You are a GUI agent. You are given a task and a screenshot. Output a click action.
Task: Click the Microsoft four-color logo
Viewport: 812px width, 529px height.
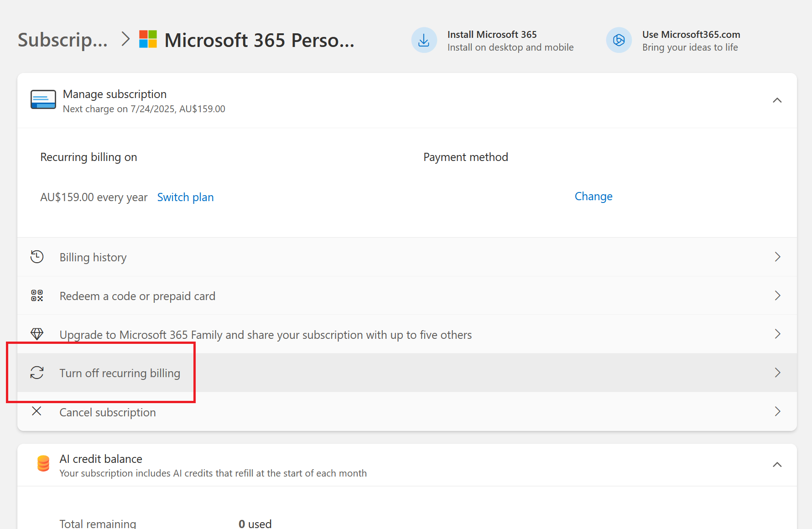pos(148,40)
